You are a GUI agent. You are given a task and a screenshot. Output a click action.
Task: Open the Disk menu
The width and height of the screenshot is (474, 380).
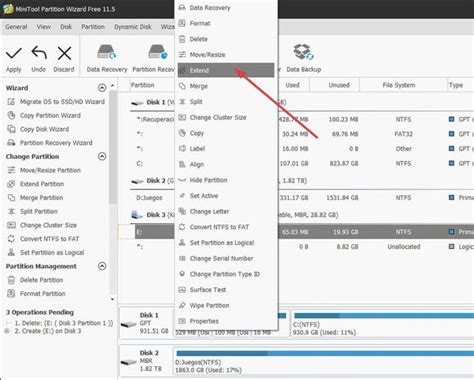pos(66,27)
